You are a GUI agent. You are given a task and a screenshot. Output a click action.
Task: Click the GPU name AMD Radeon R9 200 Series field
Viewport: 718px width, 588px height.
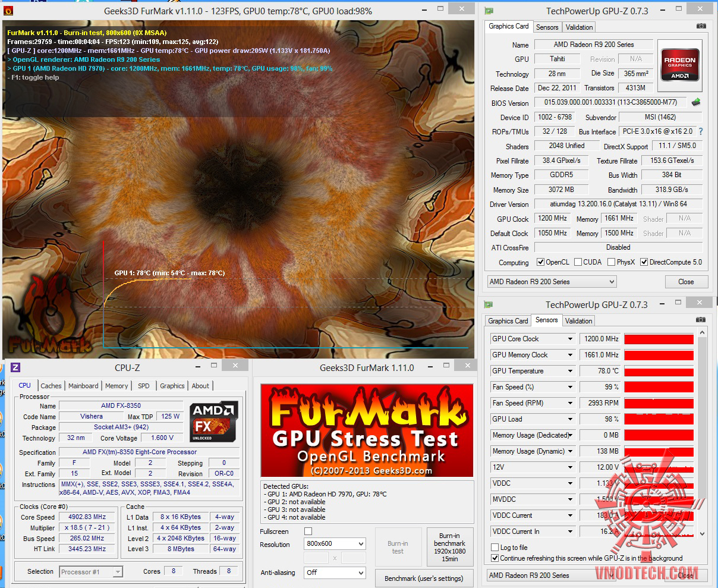click(593, 45)
